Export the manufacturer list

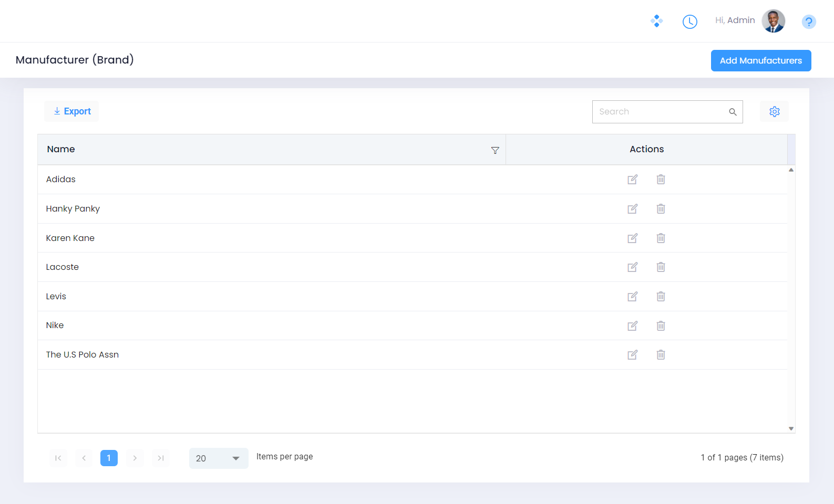pos(72,111)
